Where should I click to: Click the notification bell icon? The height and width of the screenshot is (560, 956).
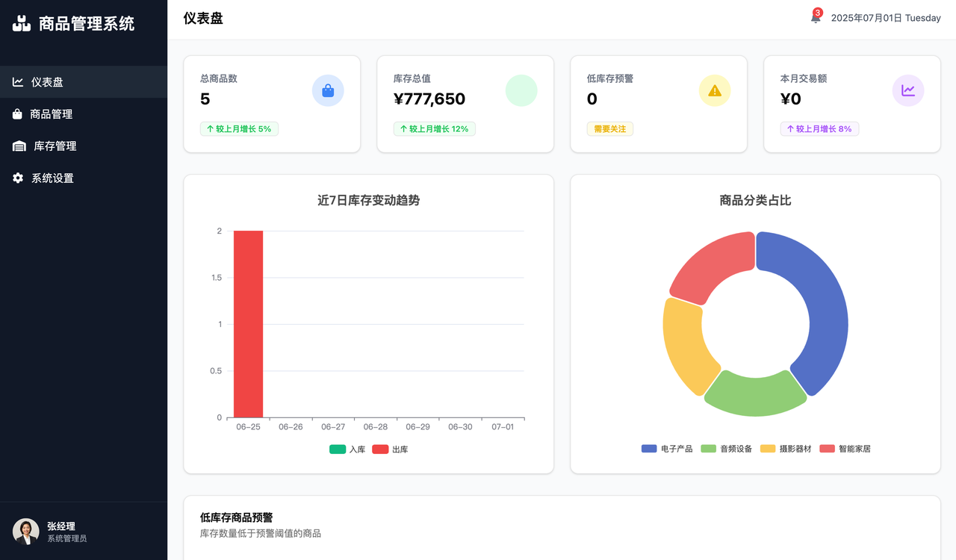[816, 18]
